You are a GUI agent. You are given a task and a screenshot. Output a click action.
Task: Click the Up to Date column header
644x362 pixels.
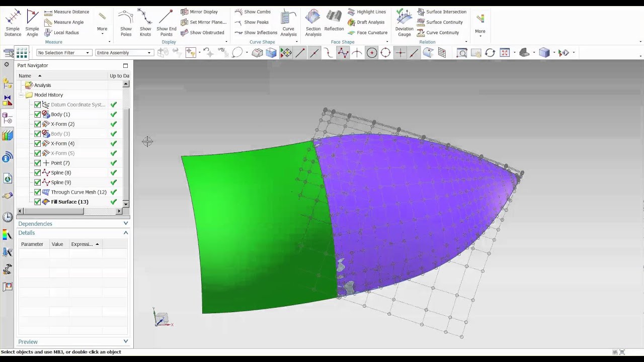[x=119, y=76]
